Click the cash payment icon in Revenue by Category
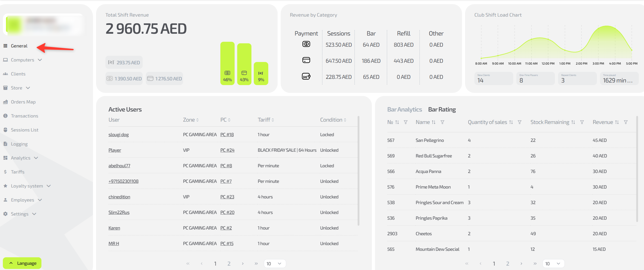This screenshot has height=270, width=644. pos(306,44)
